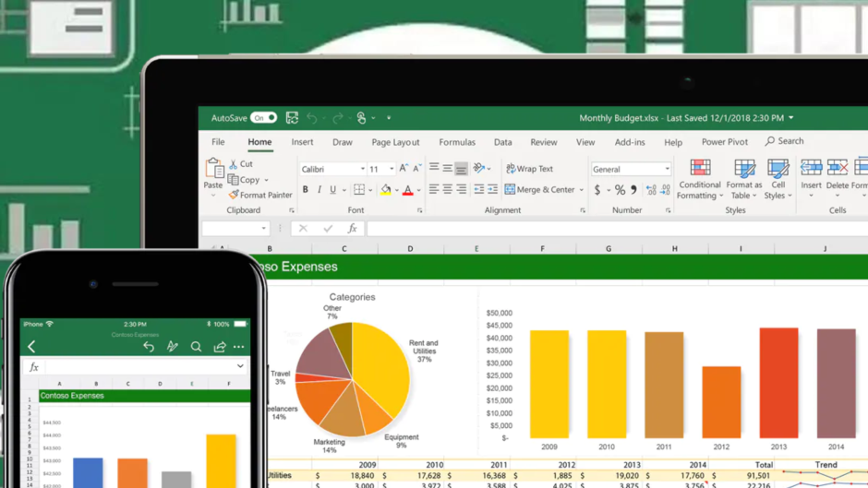Redo action in quick access toolbar
Viewport: 868px width, 488px height.
(x=337, y=118)
